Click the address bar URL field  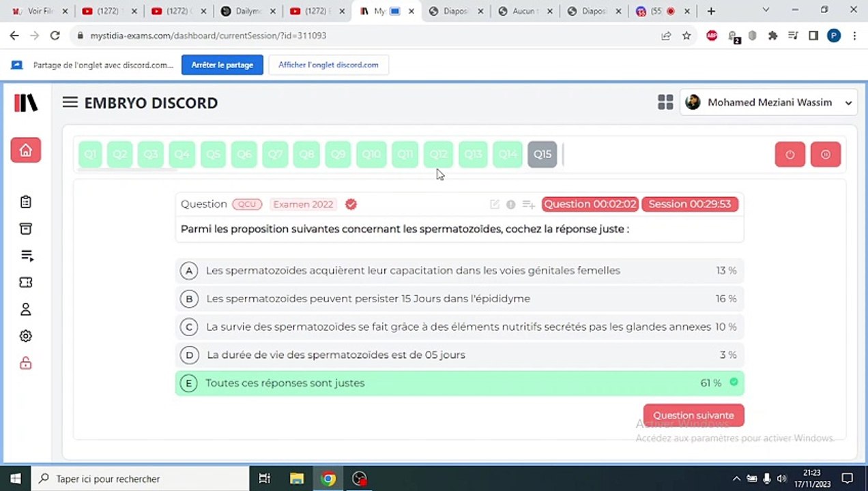pos(368,35)
